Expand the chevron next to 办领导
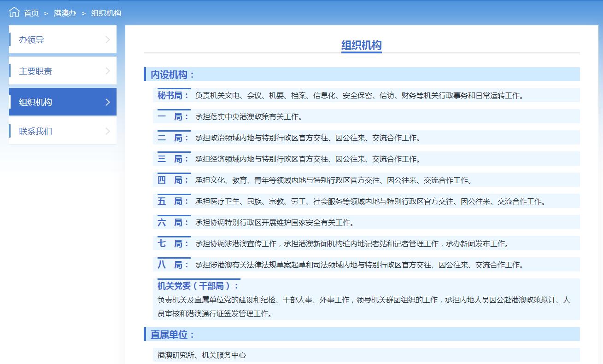 pos(107,40)
